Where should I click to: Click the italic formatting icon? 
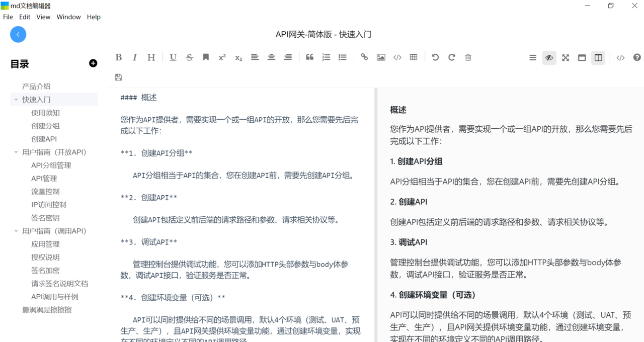coord(135,57)
